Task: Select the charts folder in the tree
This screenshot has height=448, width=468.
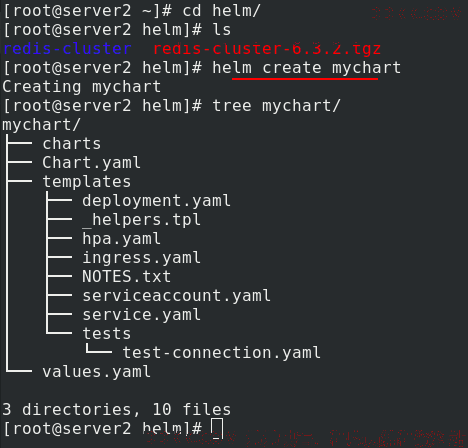Action: pyautogui.click(x=72, y=144)
